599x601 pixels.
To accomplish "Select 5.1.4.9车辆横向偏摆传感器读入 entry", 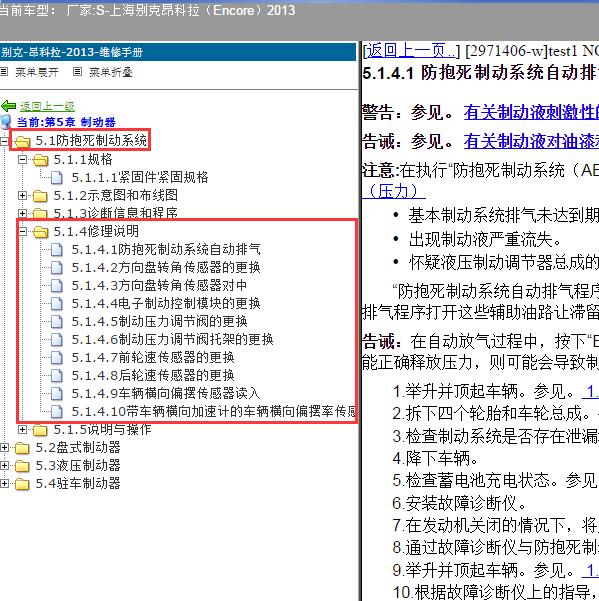I will point(166,394).
